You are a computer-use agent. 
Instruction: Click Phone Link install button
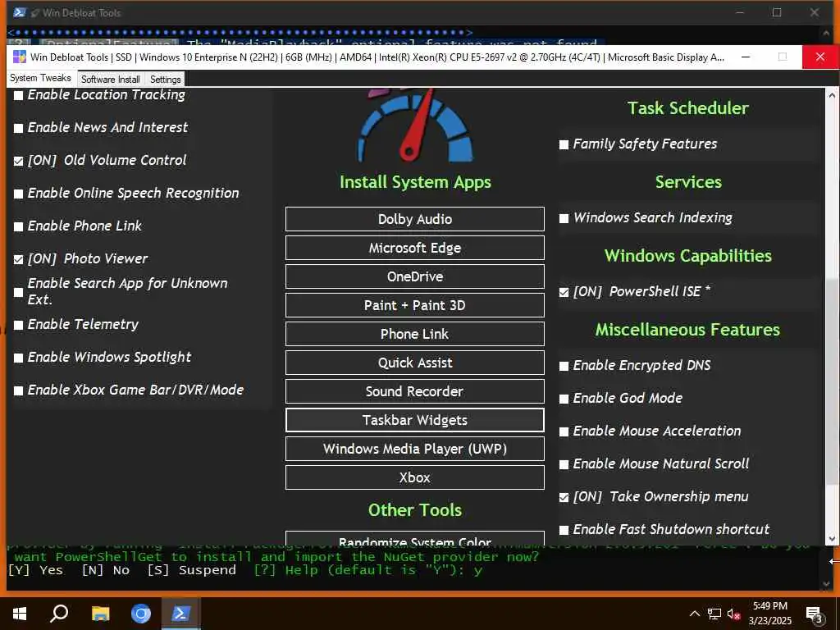click(414, 334)
